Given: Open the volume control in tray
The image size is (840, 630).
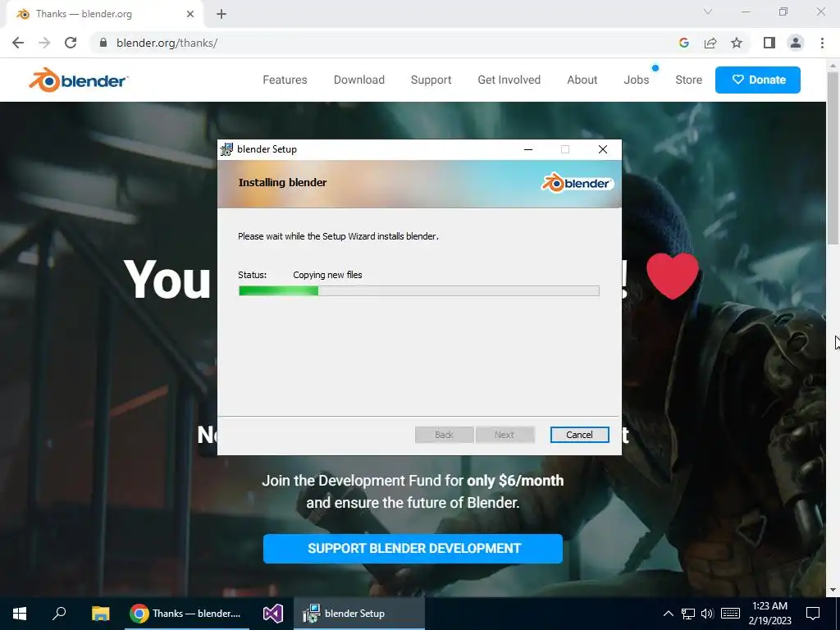Looking at the screenshot, I should tap(707, 614).
